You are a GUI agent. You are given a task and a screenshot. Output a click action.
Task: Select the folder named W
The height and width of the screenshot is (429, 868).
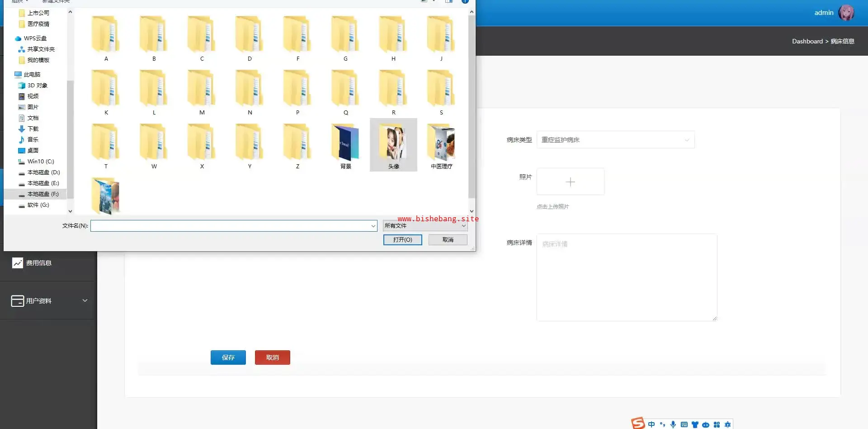[154, 146]
